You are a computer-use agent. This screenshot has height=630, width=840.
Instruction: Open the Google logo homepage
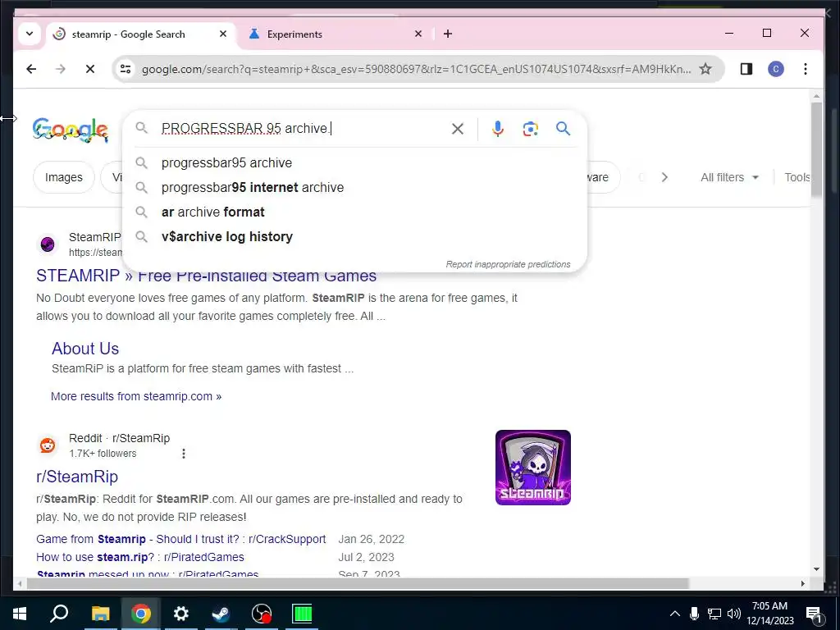(71, 130)
